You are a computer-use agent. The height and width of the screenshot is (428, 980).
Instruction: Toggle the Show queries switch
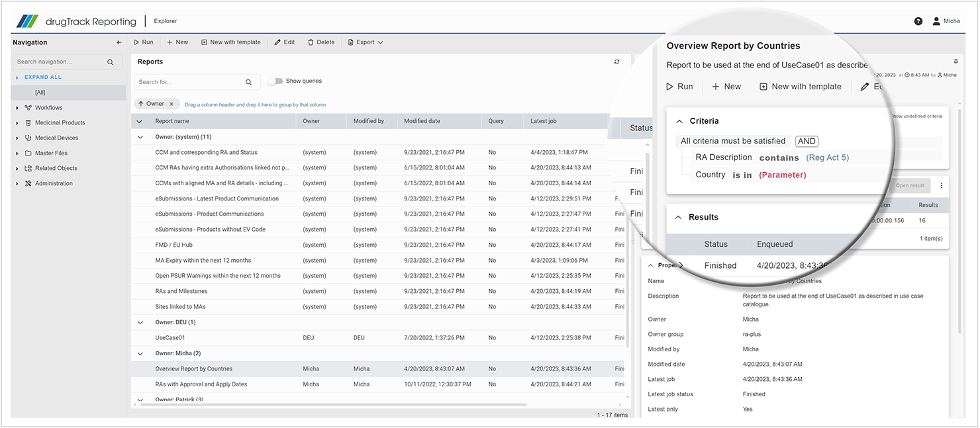[275, 81]
